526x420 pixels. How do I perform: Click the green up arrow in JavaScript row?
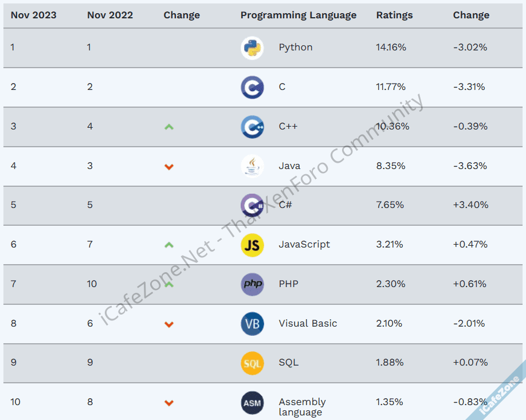point(168,245)
